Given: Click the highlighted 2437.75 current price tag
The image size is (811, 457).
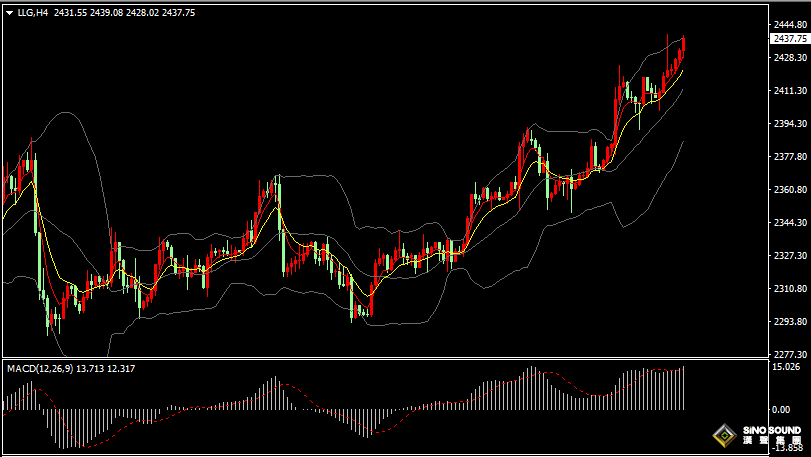Looking at the screenshot, I should 789,38.
